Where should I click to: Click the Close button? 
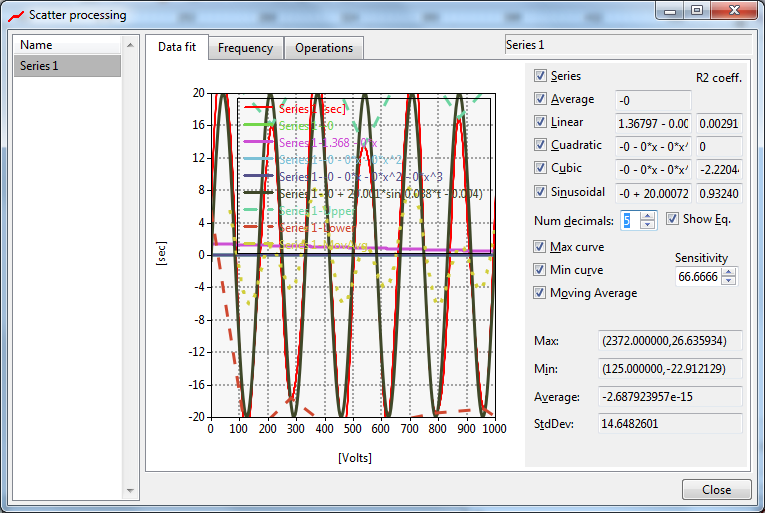click(x=716, y=490)
